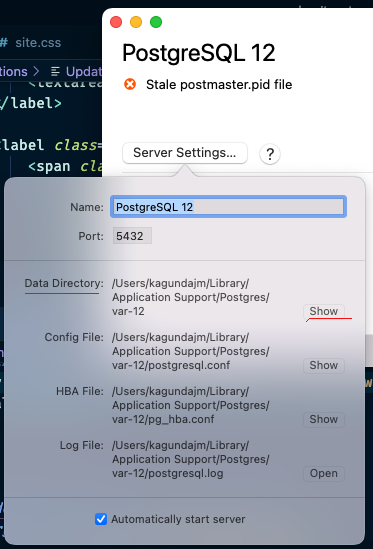The height and width of the screenshot is (549, 373).
Task: Show the Data Directory in Finder
Action: (324, 311)
